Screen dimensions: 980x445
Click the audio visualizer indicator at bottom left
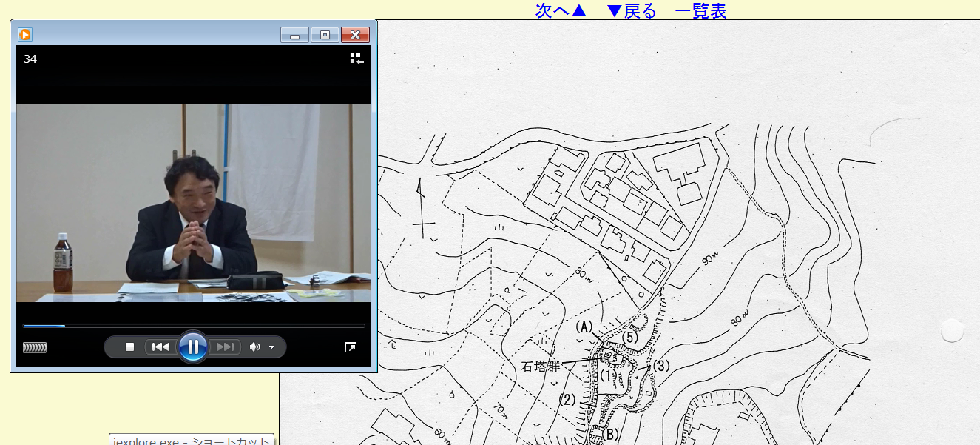click(x=35, y=347)
